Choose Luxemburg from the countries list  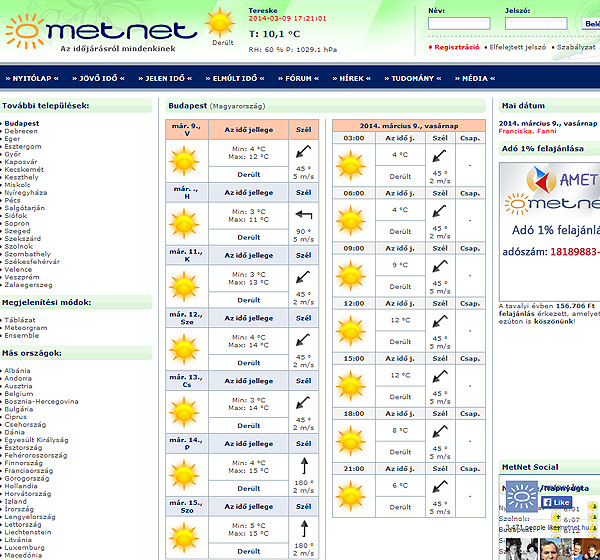(x=24, y=547)
